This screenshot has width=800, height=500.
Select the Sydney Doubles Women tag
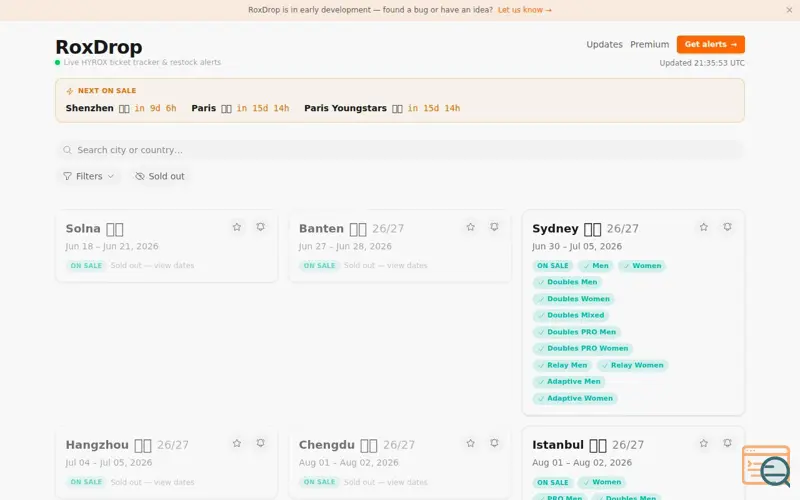pos(573,299)
